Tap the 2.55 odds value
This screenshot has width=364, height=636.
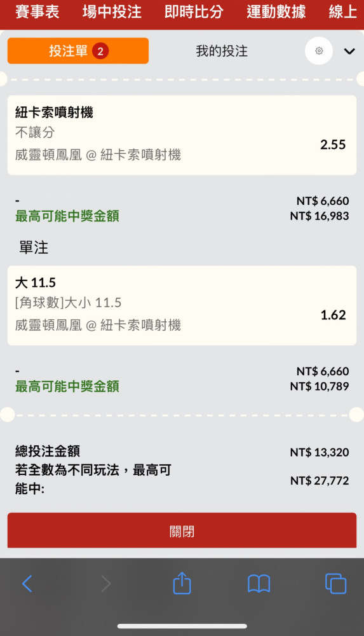click(333, 145)
